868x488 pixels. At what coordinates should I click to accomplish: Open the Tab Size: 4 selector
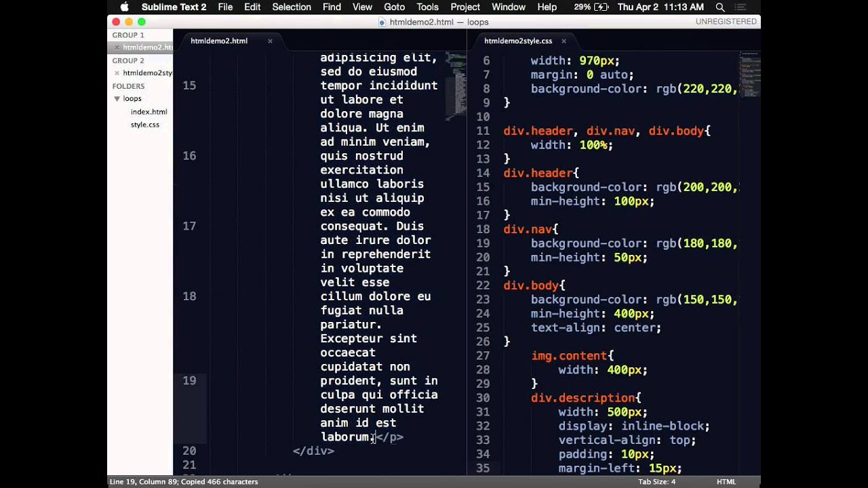pos(656,482)
